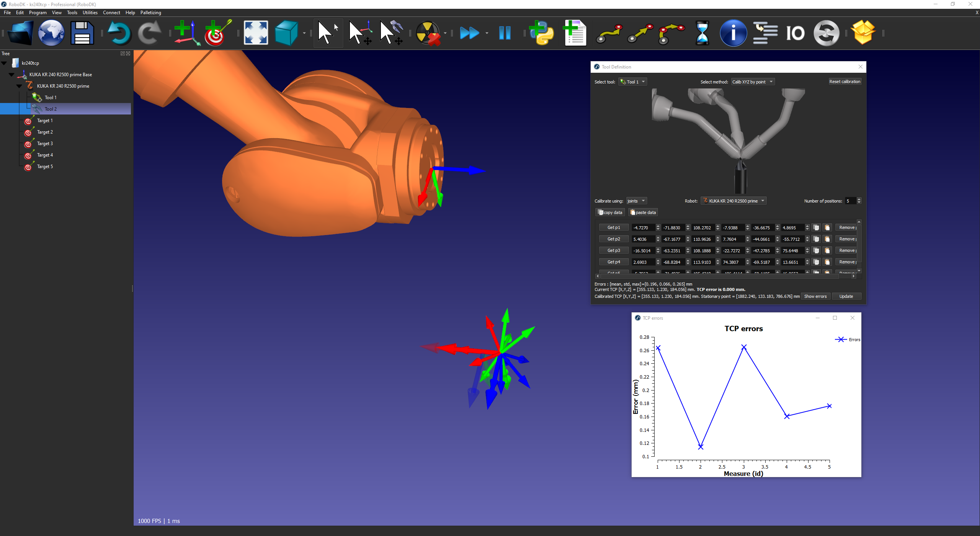Viewport: 980px width, 536px height.
Task: Open the Connect menu
Action: pos(111,13)
